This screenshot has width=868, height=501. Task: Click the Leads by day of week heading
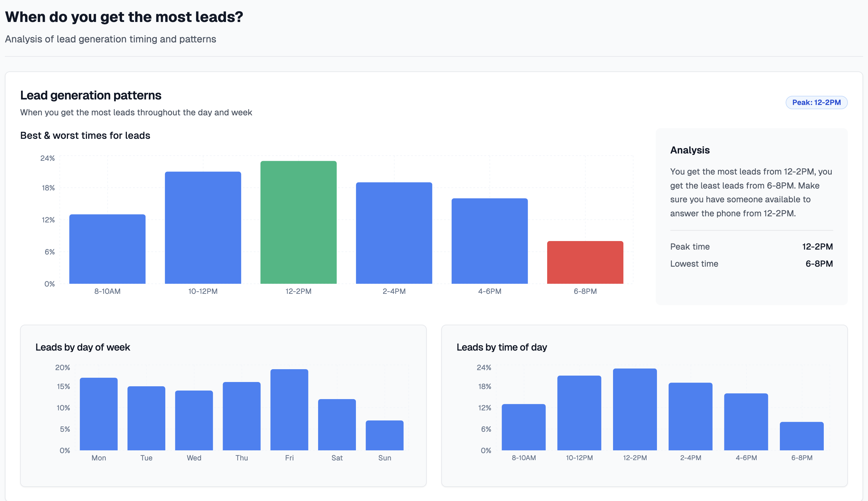83,347
